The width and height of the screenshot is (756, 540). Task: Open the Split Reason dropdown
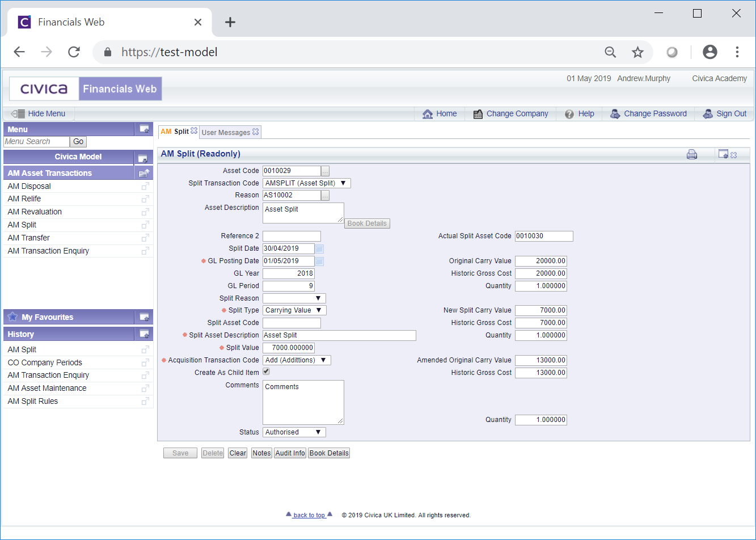294,298
